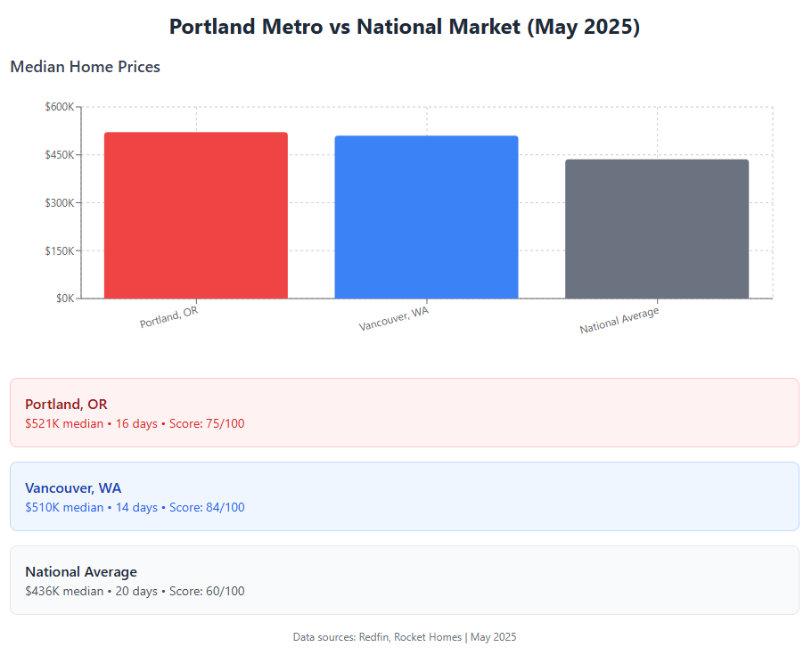
Task: Open the Portland, OR summary card
Action: pyautogui.click(x=405, y=413)
